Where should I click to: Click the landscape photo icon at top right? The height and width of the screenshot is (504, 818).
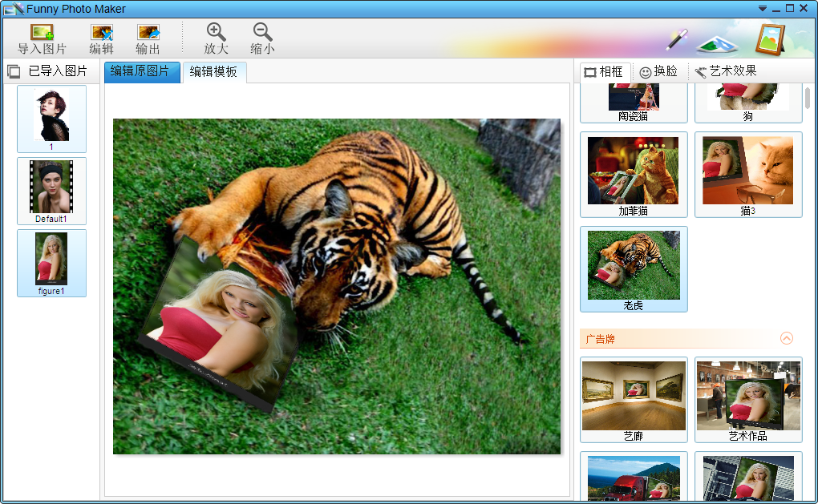[x=717, y=44]
